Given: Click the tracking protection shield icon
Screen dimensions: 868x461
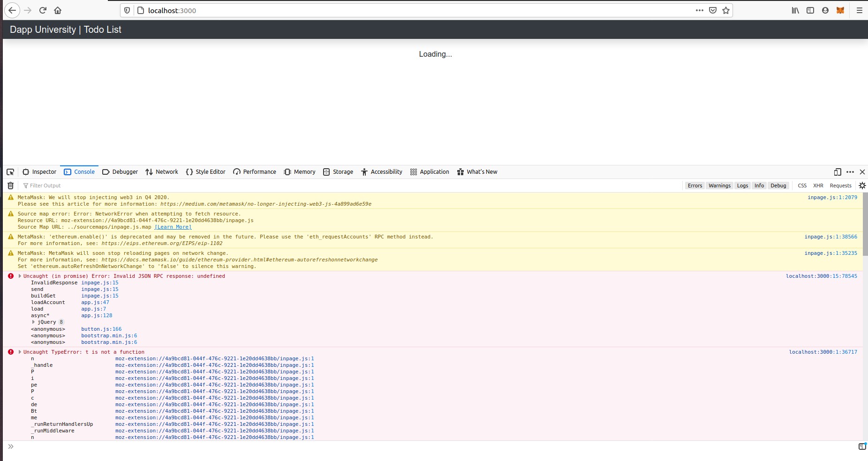Looking at the screenshot, I should [x=127, y=10].
